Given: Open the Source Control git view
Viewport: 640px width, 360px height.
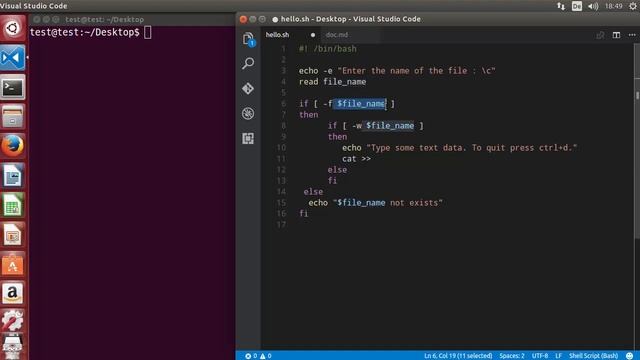Looking at the screenshot, I should coord(248,89).
